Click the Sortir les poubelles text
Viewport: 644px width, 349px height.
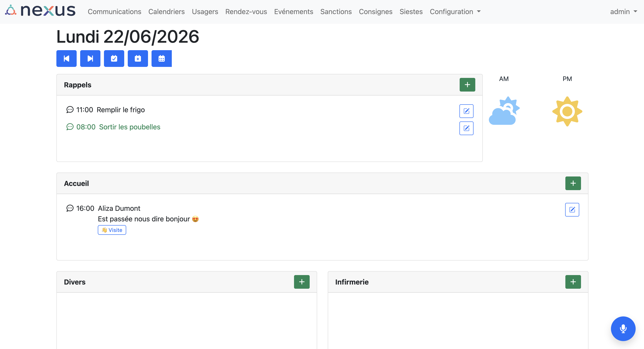pos(130,127)
